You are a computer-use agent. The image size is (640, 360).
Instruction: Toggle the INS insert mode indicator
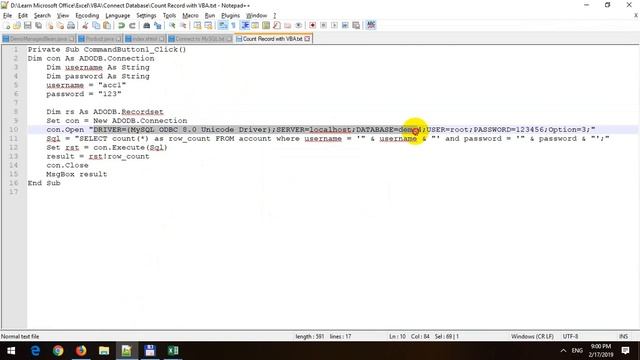623,336
